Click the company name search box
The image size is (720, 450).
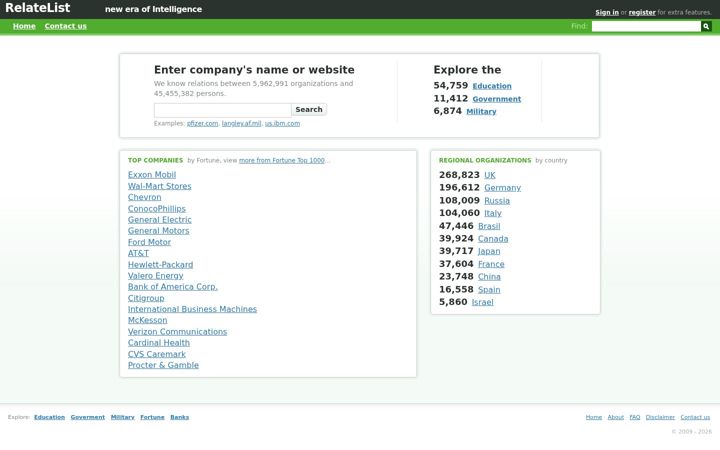click(223, 110)
